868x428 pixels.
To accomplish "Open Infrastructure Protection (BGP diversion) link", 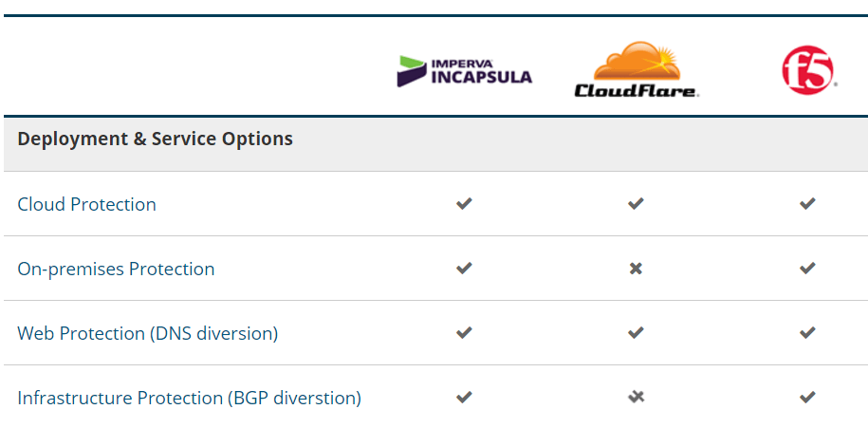I will [189, 398].
